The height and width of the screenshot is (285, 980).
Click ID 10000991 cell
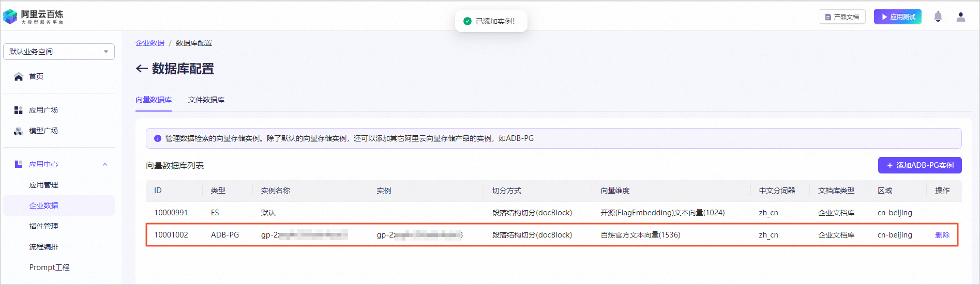pos(171,213)
